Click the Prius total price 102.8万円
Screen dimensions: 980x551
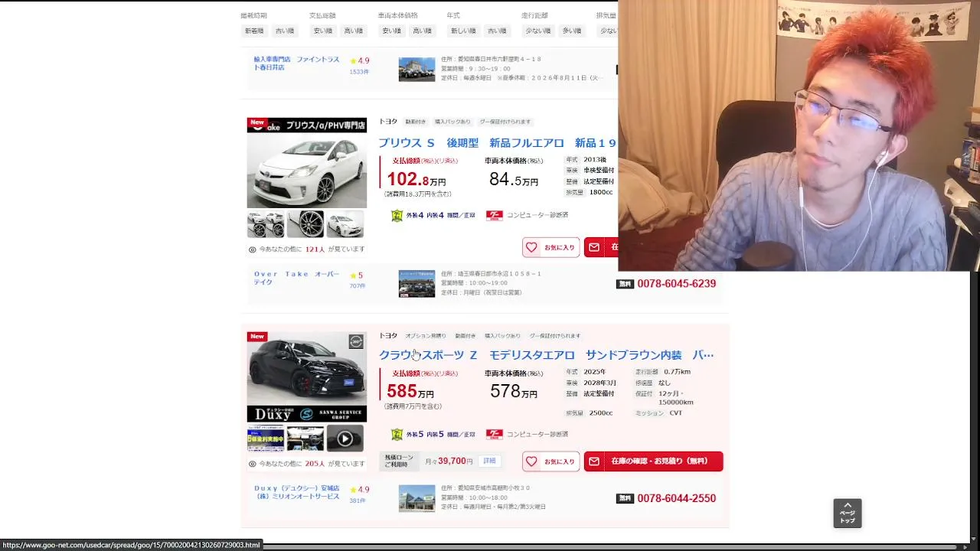coord(416,180)
